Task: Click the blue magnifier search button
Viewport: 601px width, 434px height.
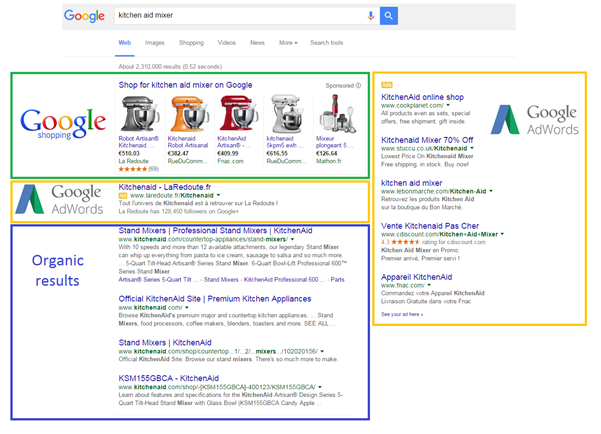Action: 389,16
